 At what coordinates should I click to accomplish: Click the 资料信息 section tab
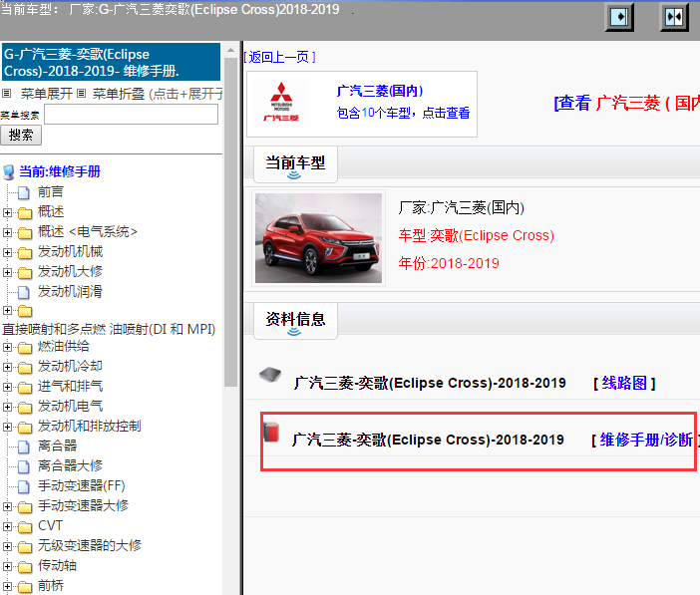point(295,320)
